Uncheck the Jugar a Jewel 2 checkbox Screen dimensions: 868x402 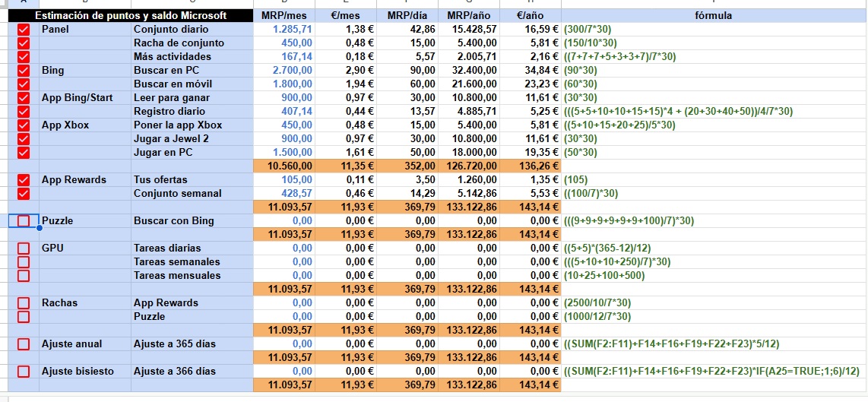click(x=24, y=138)
